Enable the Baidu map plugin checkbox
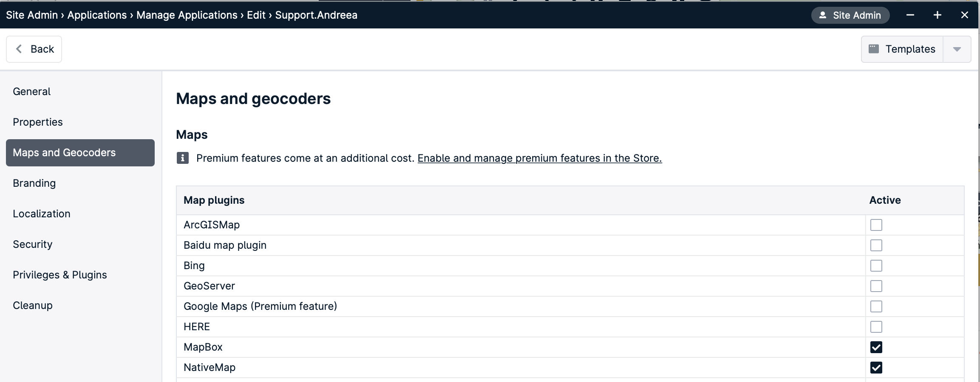This screenshot has height=382, width=980. click(876, 245)
